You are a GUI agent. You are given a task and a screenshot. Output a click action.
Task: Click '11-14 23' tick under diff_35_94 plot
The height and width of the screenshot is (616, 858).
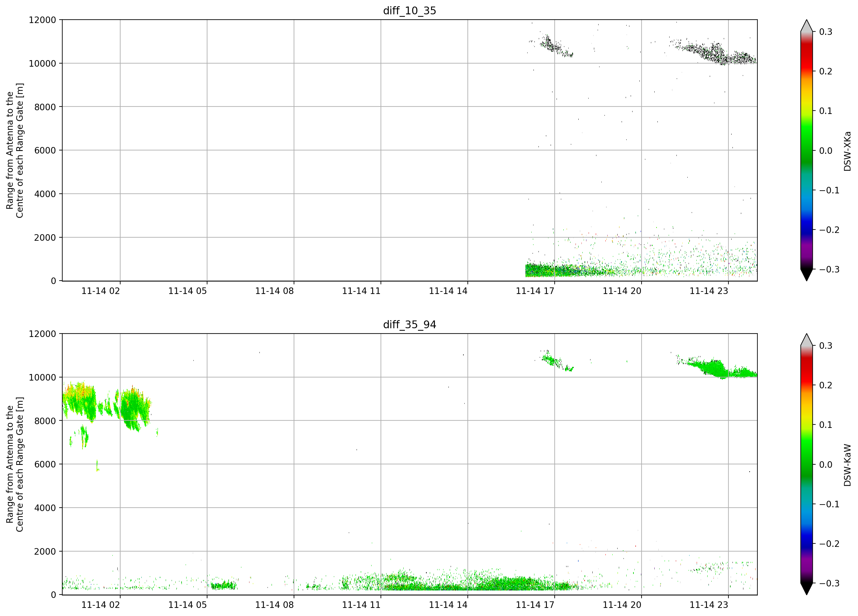point(709,605)
